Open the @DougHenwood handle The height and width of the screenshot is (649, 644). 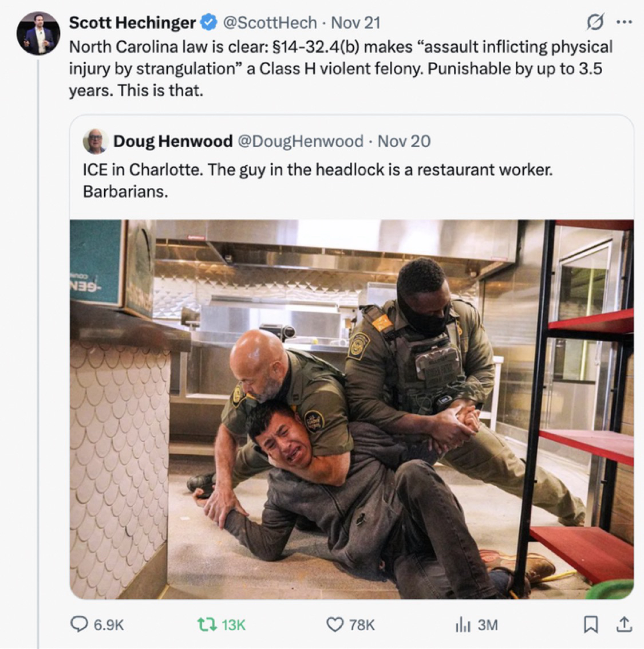(x=300, y=141)
